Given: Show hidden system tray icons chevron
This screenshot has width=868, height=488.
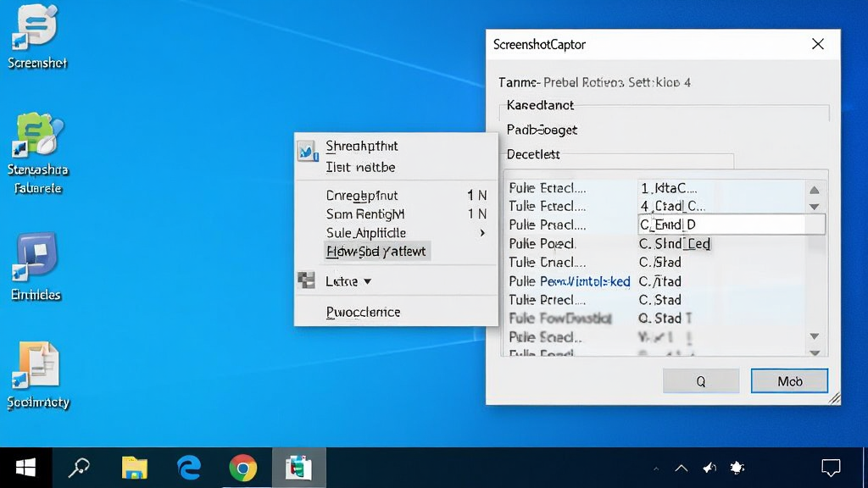Looking at the screenshot, I should tap(682, 468).
